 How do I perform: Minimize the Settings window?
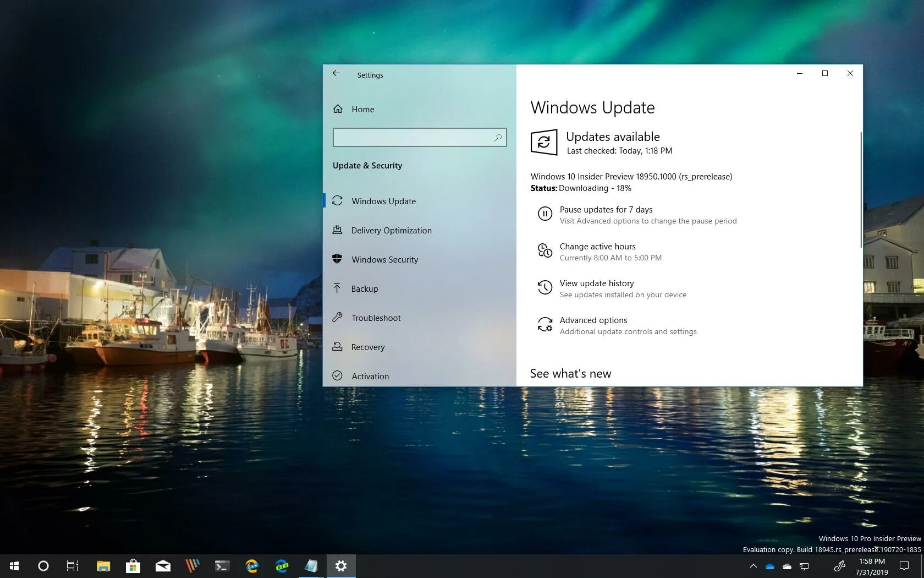(800, 73)
